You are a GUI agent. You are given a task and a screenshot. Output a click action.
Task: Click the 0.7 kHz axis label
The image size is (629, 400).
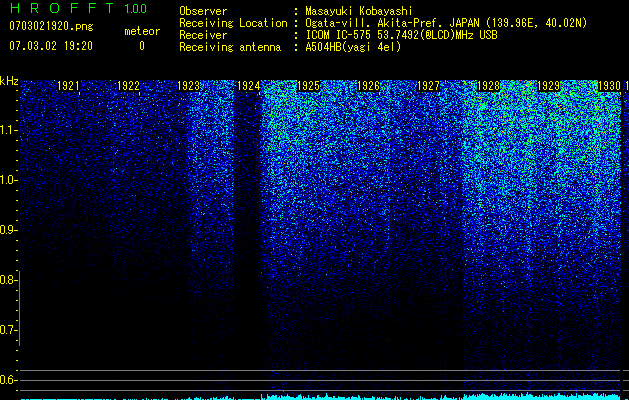[x=8, y=330]
